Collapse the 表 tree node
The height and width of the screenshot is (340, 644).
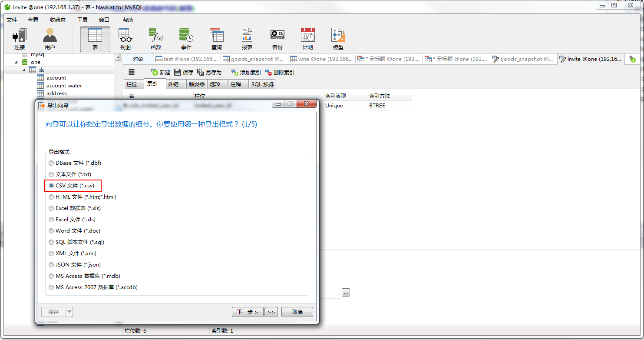click(24, 70)
